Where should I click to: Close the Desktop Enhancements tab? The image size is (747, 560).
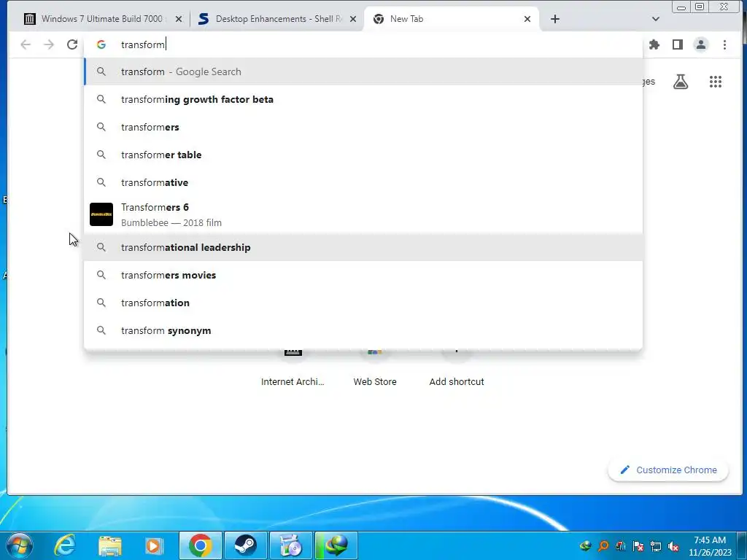coord(353,19)
